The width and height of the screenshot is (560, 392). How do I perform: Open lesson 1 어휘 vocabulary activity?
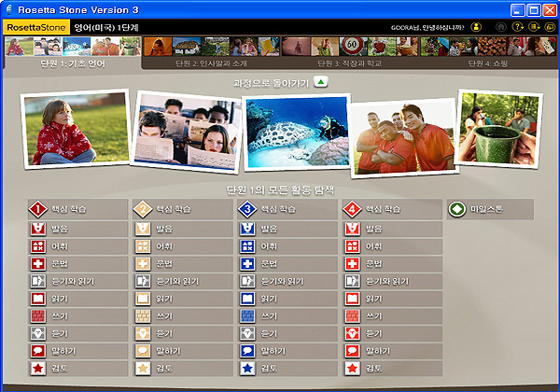click(x=77, y=246)
